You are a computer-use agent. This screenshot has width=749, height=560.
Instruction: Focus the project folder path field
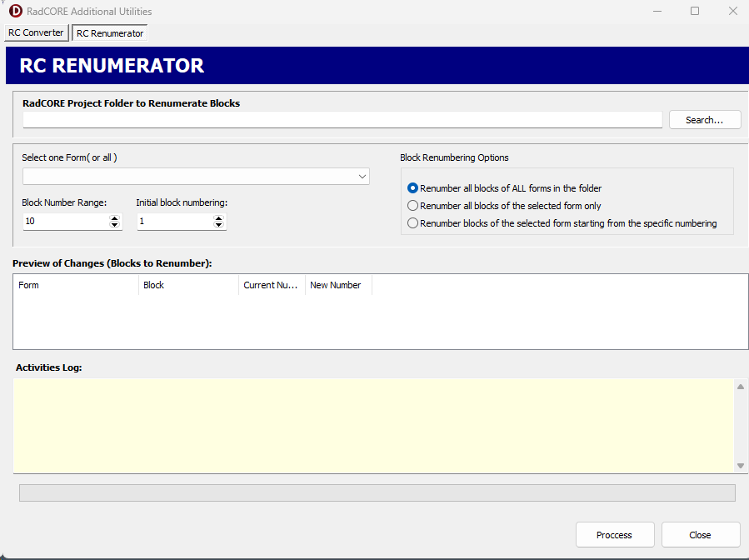[x=342, y=120]
